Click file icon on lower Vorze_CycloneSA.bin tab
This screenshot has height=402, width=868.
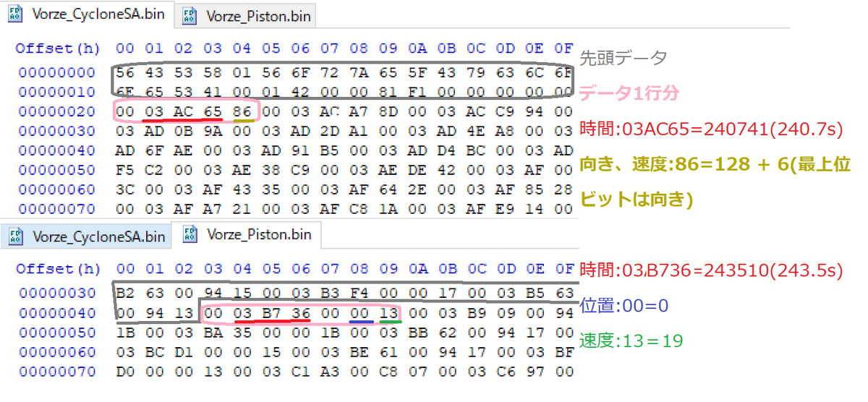(x=17, y=236)
